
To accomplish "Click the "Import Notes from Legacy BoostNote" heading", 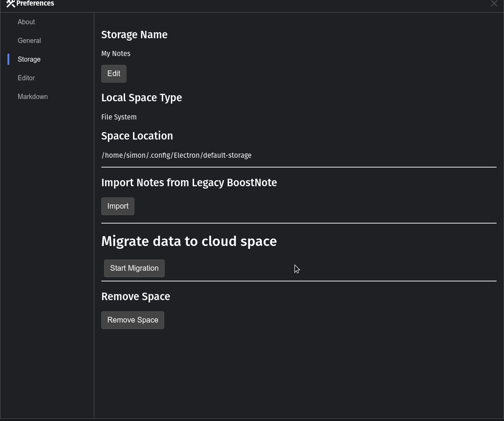I will point(189,183).
